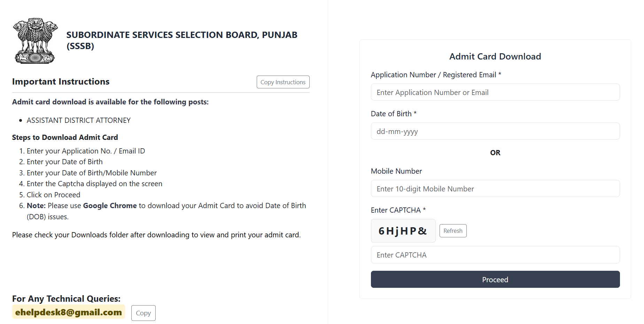Copy the important instructions text
The width and height of the screenshot is (644, 324).
coord(283,82)
